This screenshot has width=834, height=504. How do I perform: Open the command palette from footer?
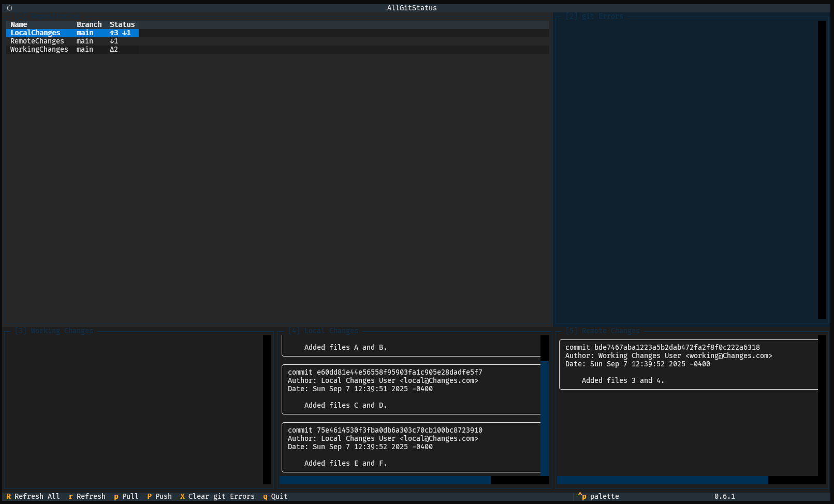coord(598,496)
